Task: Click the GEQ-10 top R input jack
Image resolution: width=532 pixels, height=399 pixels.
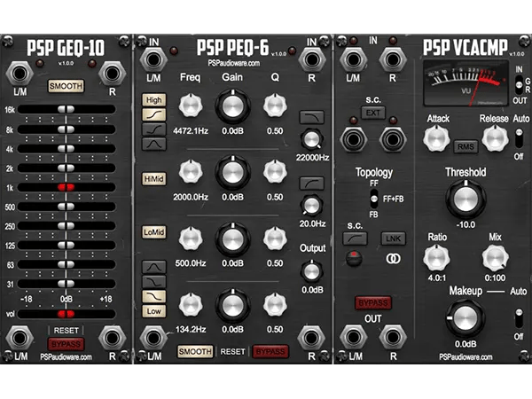Action: point(113,74)
